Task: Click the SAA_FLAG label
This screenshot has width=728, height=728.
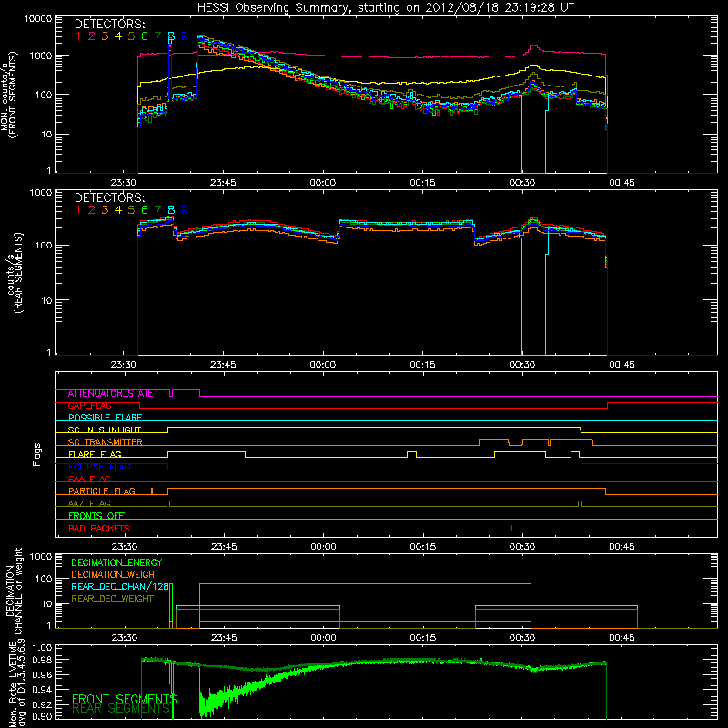Action: (89, 479)
